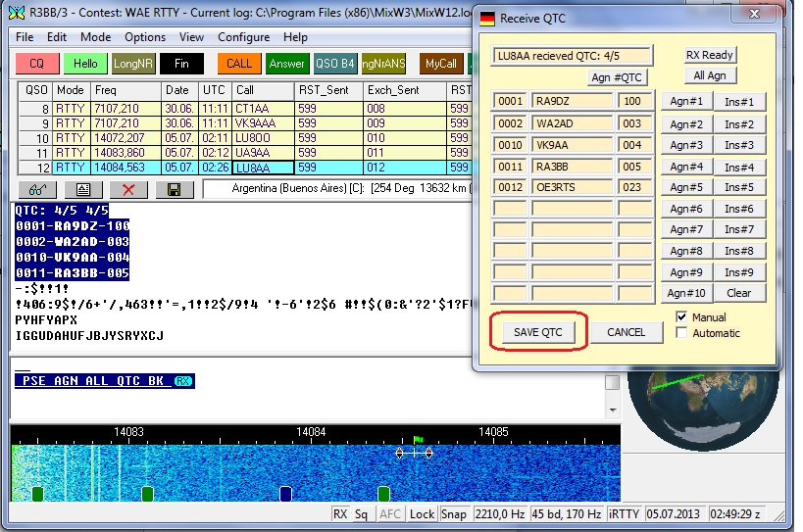Image resolution: width=803 pixels, height=532 pixels.
Task: Enable the Automatic checkbox
Action: pos(682,333)
